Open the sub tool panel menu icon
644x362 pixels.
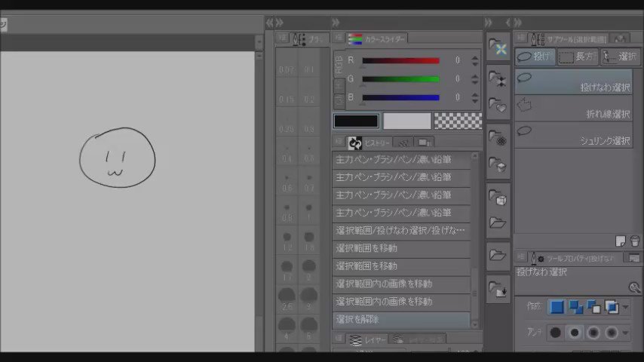521,38
